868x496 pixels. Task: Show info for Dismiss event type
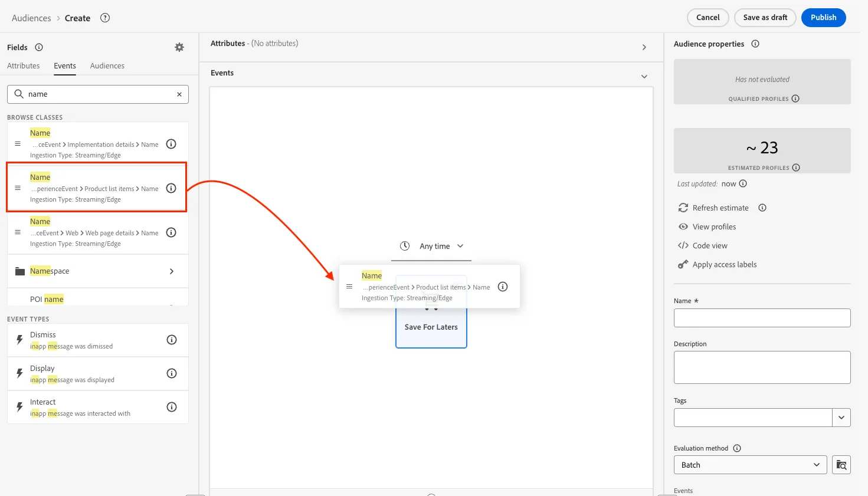click(172, 340)
